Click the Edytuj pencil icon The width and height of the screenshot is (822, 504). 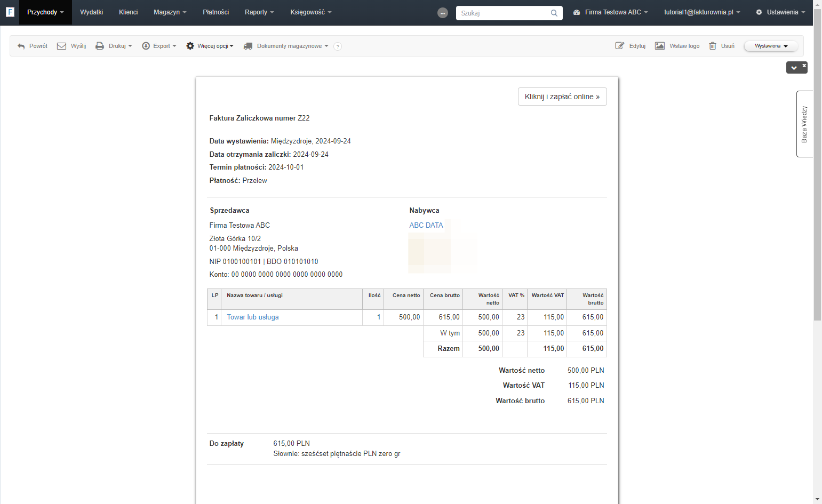tap(619, 46)
